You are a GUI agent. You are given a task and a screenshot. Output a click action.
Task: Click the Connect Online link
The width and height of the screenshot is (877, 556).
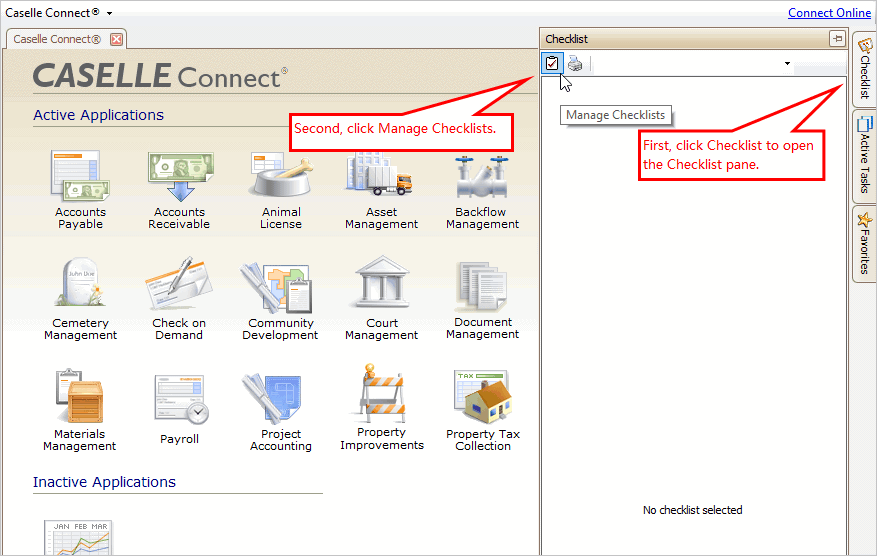[829, 12]
